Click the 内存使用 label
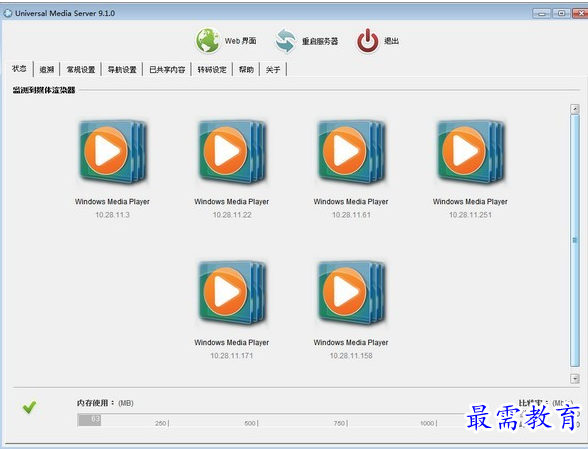This screenshot has width=588, height=449. click(95, 403)
